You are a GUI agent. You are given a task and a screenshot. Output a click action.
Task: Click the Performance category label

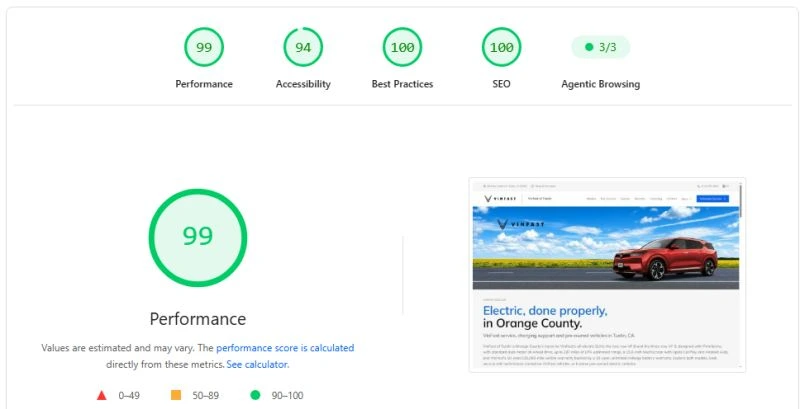click(204, 84)
